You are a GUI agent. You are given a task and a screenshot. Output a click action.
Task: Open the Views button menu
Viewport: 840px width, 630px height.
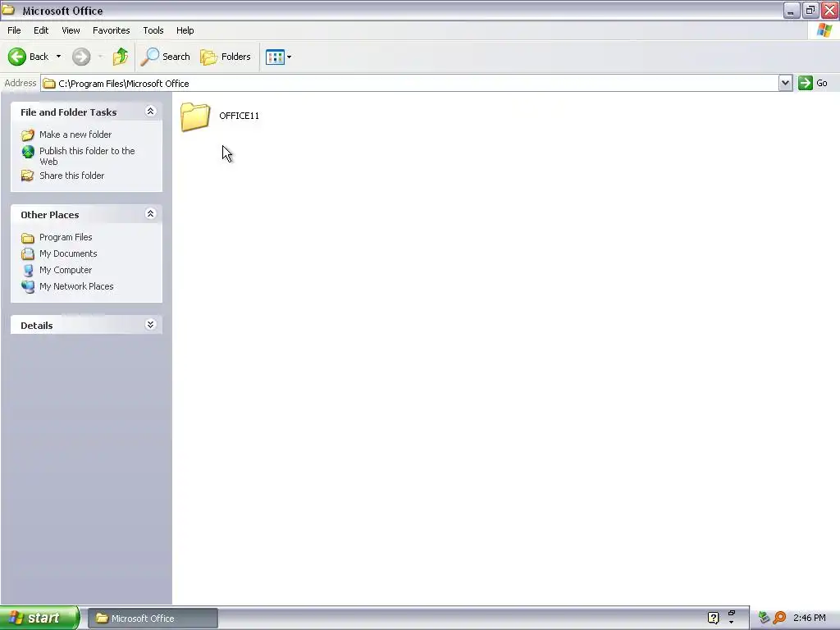coord(279,57)
